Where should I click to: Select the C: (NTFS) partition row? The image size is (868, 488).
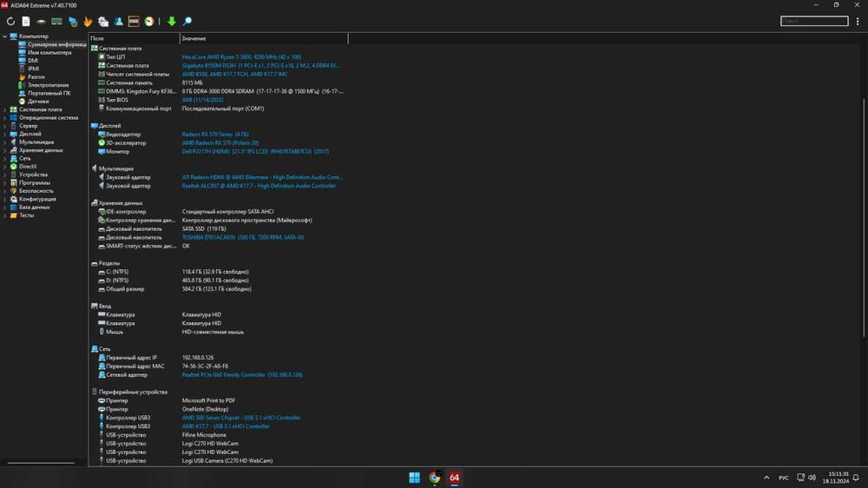point(218,272)
